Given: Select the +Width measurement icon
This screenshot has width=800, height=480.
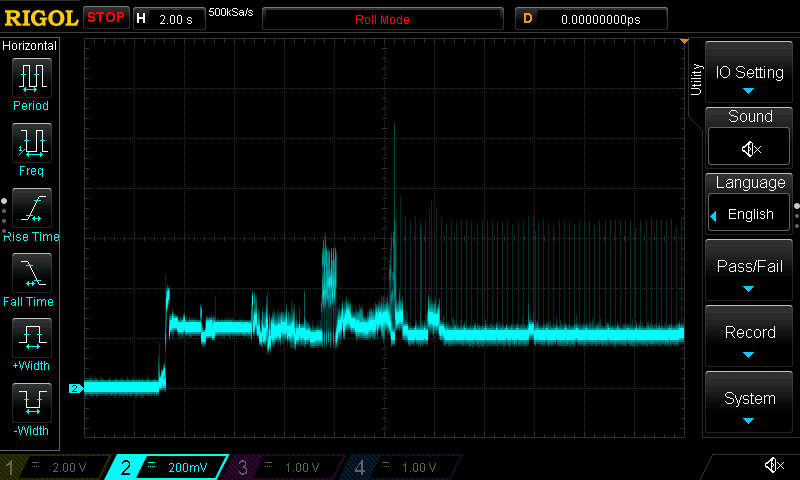Looking at the screenshot, I should [x=31, y=339].
